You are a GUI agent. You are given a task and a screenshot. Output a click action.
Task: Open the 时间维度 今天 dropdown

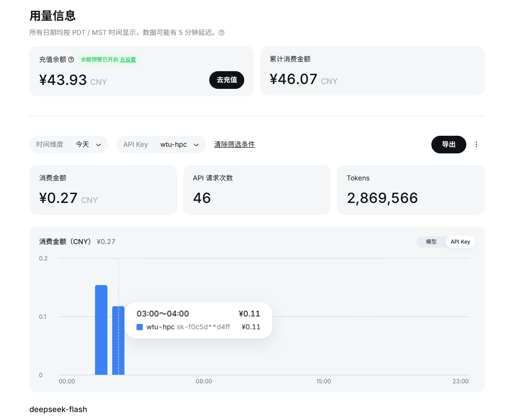pyautogui.click(x=69, y=145)
